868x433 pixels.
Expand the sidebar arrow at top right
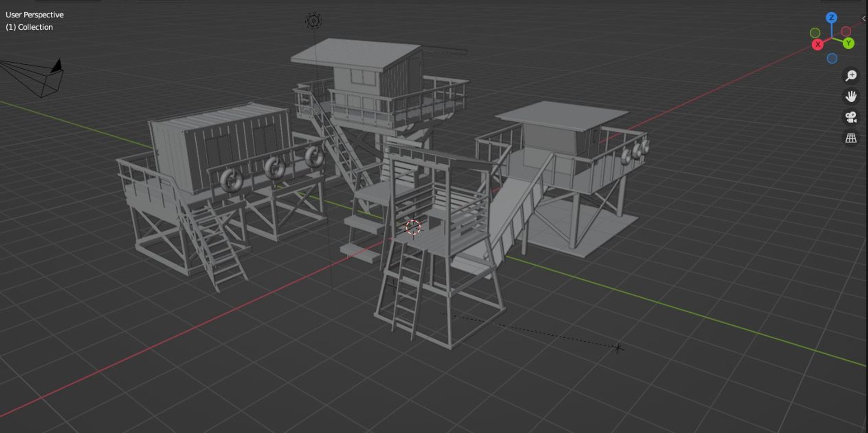tap(863, 19)
